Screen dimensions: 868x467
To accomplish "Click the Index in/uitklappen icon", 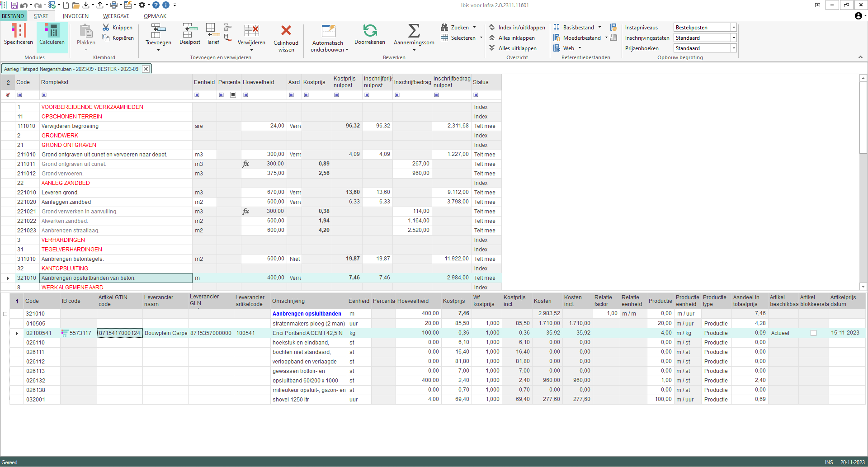I will tap(492, 28).
